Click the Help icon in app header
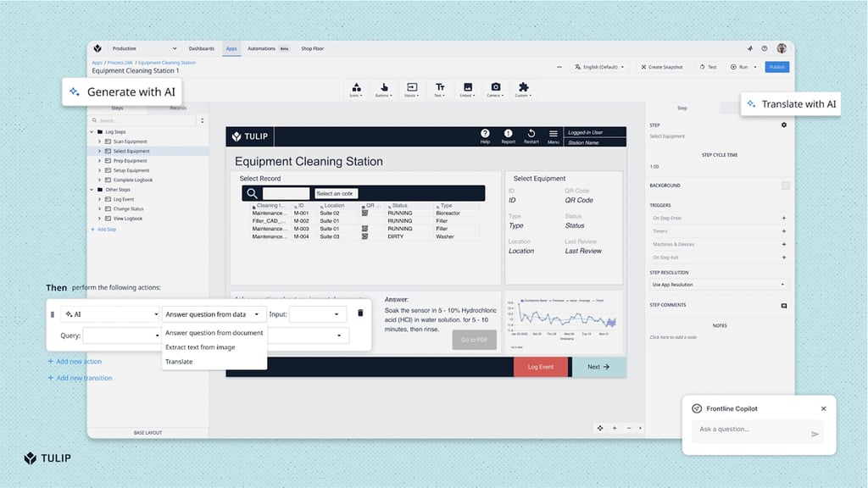The height and width of the screenshot is (488, 868). (485, 134)
